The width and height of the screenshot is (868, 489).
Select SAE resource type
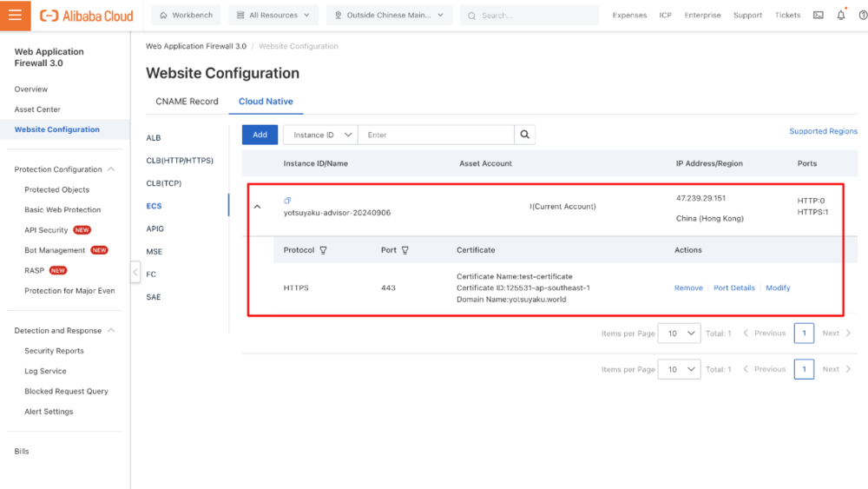154,297
